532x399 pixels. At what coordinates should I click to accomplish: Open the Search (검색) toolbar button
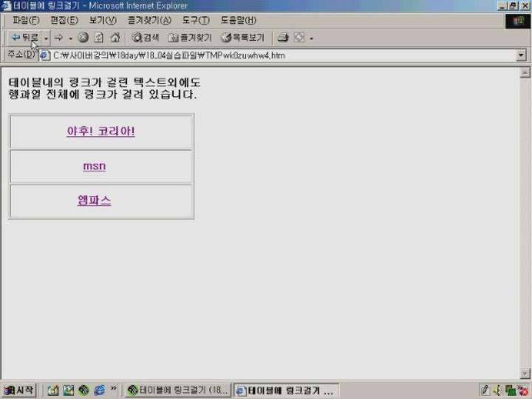click(146, 38)
